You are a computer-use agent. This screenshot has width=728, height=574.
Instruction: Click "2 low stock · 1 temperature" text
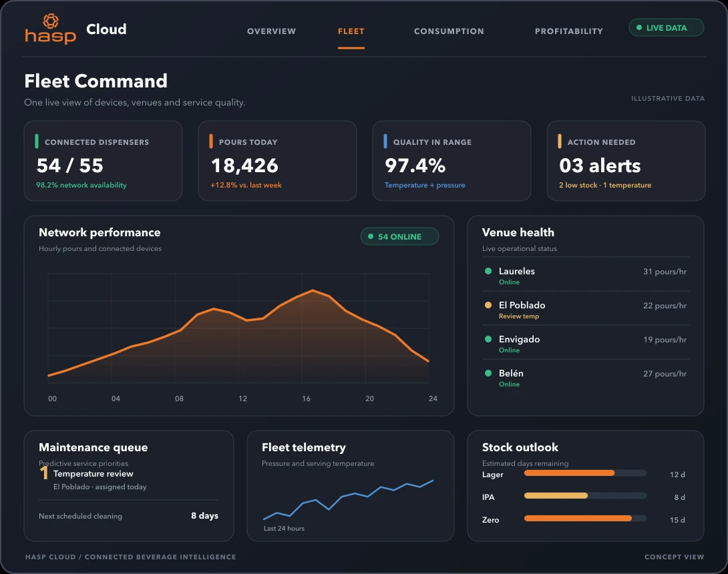pyautogui.click(x=605, y=185)
